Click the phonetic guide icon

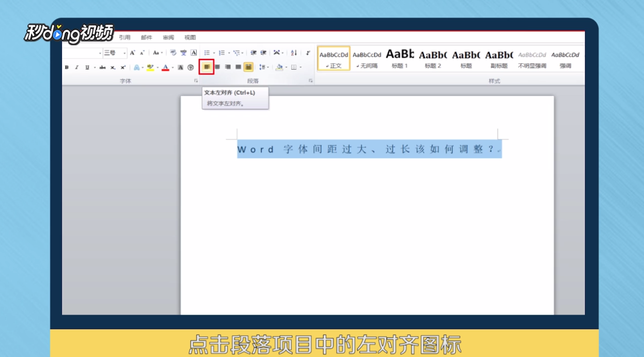(x=183, y=53)
